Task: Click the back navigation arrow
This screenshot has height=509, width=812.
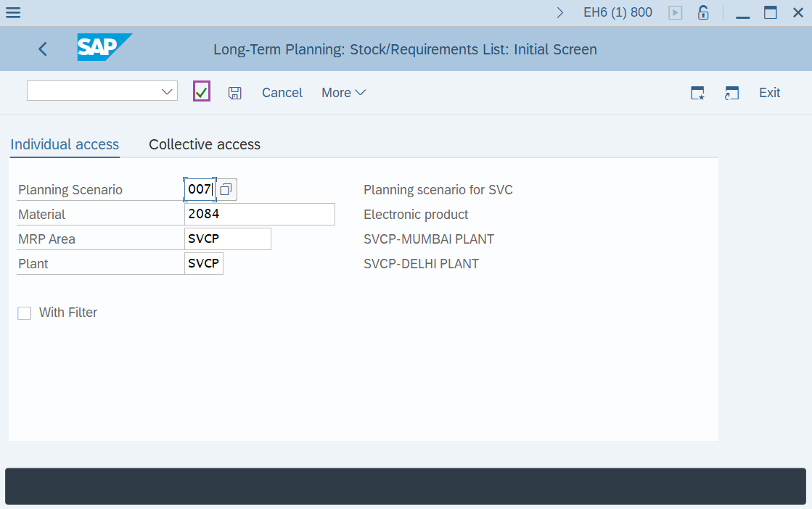Action: click(42, 49)
